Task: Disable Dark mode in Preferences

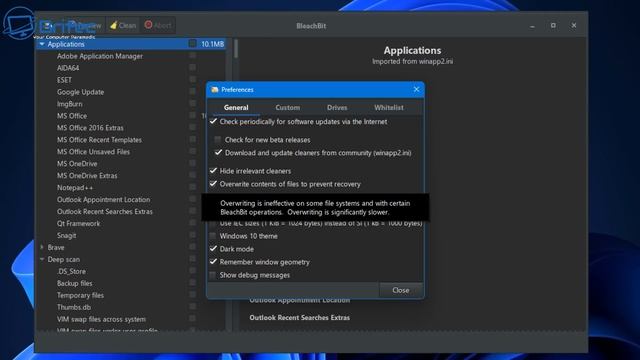Action: 213,249
